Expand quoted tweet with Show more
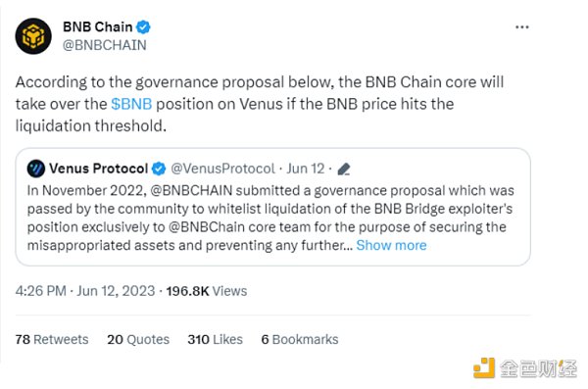Screen dimensions: 588x389 [391, 245]
